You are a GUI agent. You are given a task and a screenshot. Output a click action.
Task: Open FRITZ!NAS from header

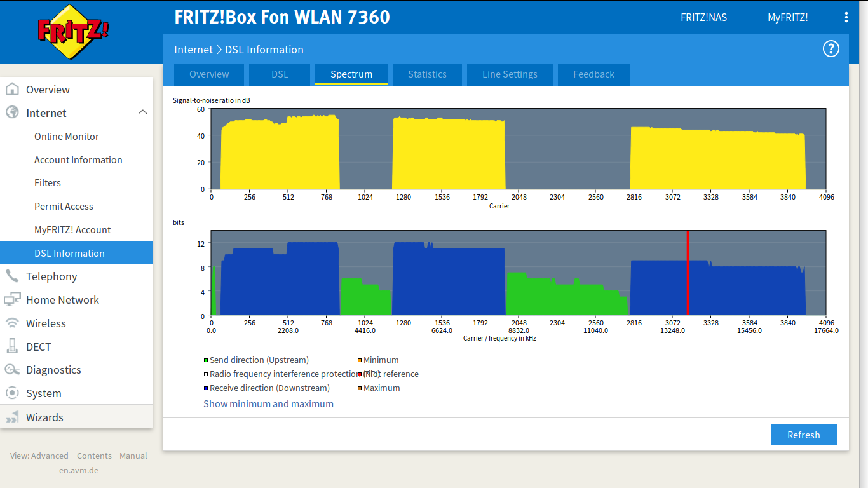pos(703,17)
